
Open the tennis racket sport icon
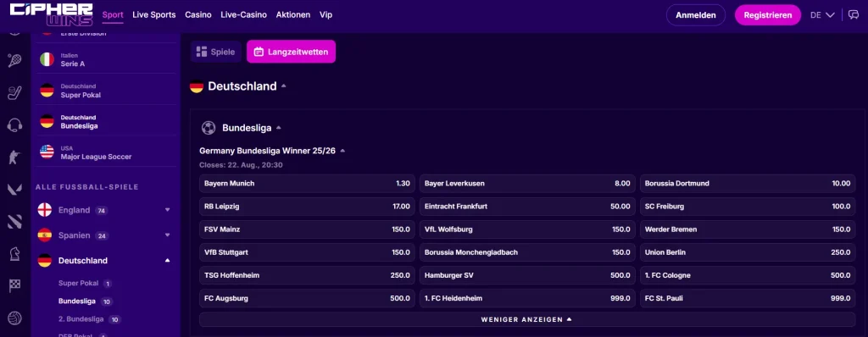(x=14, y=60)
